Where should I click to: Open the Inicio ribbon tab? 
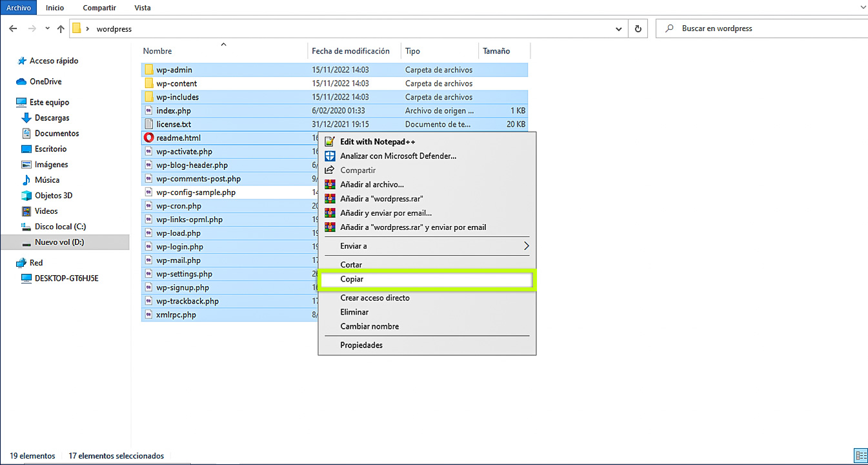55,8
